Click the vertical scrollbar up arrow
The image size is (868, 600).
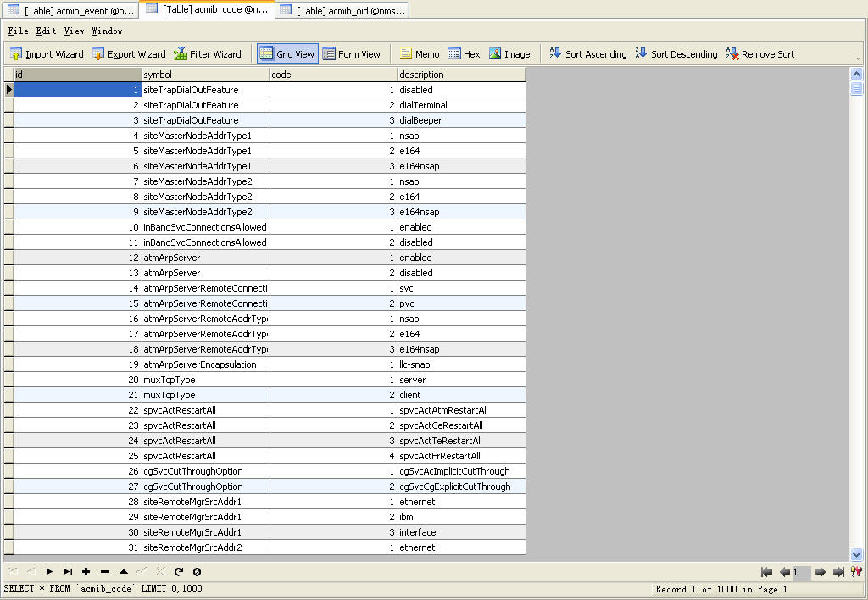point(856,75)
